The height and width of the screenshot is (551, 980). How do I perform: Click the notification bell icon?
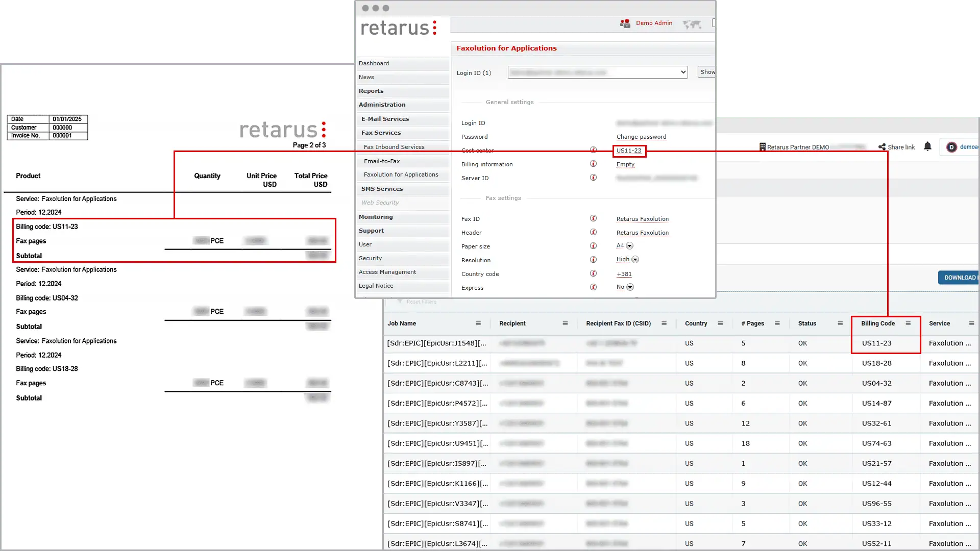coord(927,146)
